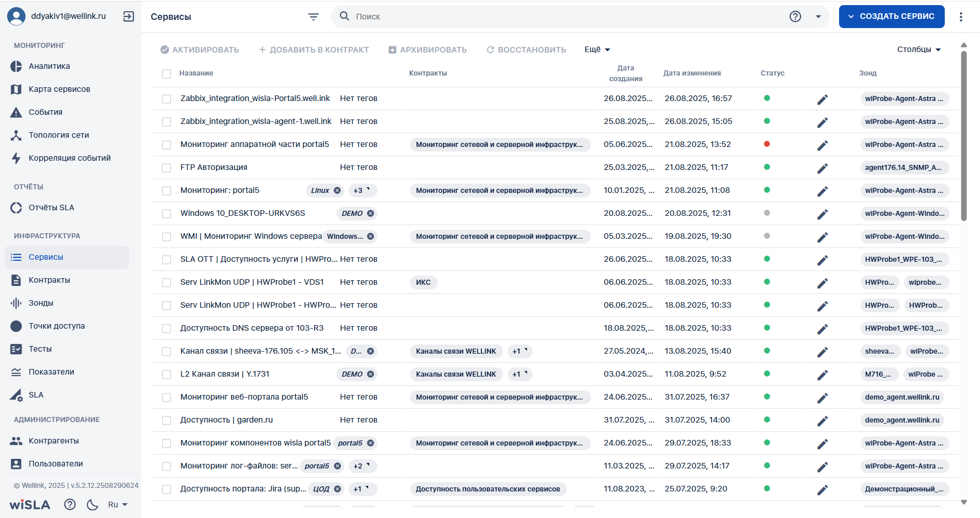
Task: Expand +3 tags on Мониторинг: portal5
Action: point(363,190)
